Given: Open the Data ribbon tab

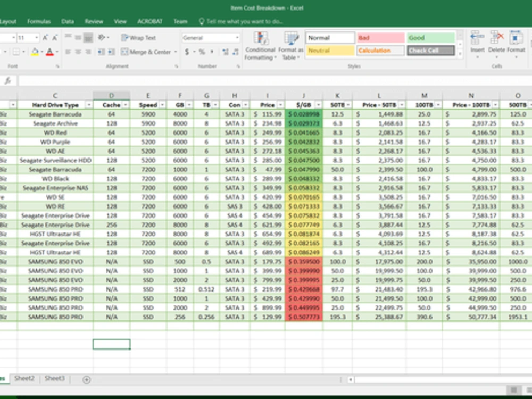Looking at the screenshot, I should click(68, 21).
